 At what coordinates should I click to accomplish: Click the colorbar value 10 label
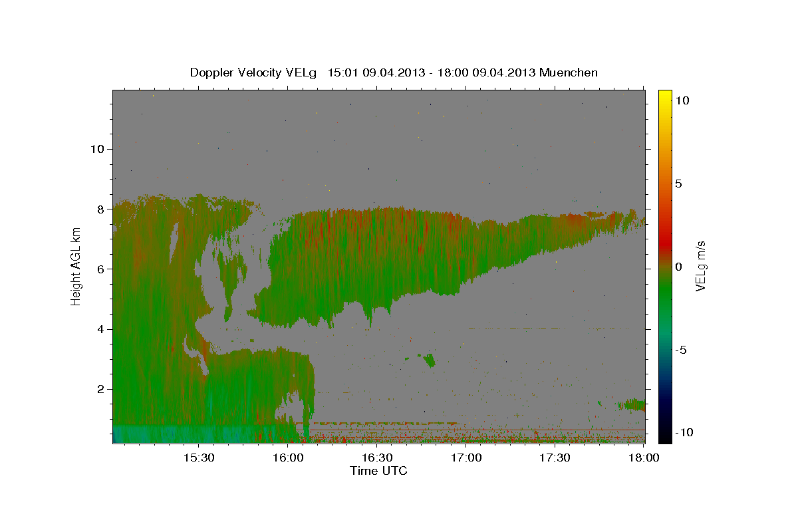pyautogui.click(x=682, y=100)
